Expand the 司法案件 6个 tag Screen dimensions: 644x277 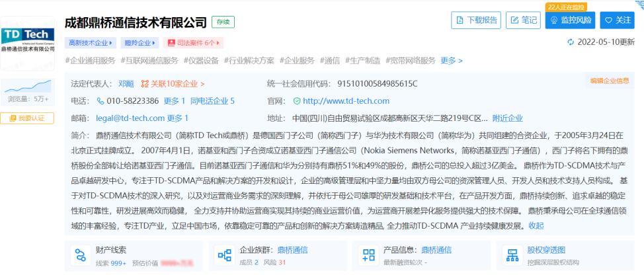coord(194,43)
